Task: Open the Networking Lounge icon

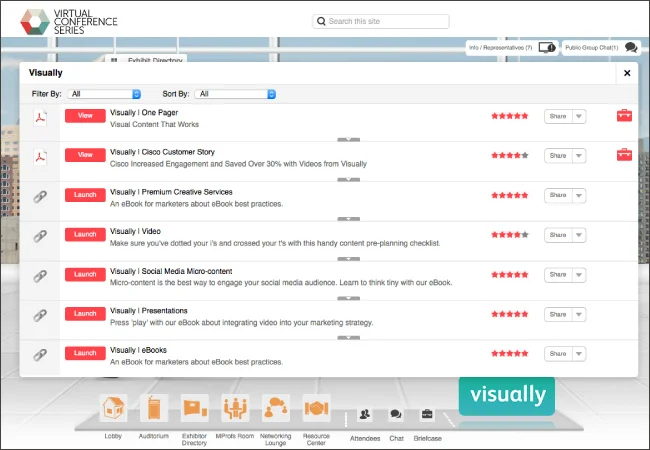Action: [276, 408]
